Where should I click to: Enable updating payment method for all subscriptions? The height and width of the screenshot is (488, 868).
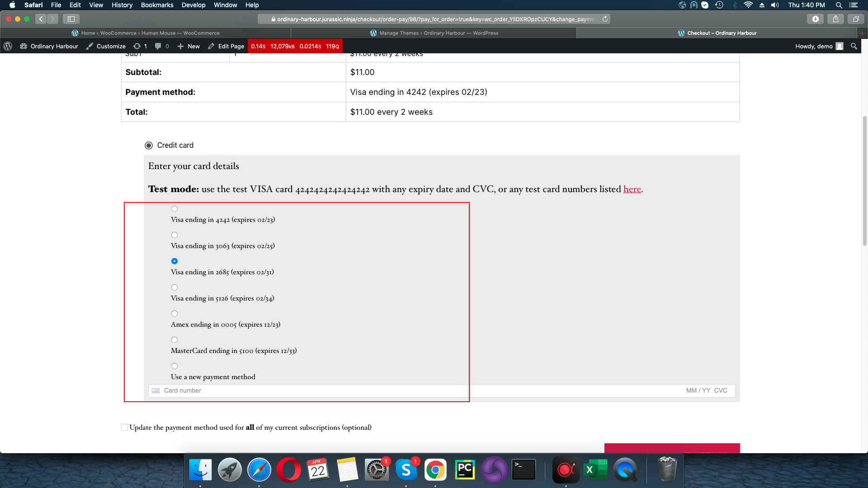[124, 427]
